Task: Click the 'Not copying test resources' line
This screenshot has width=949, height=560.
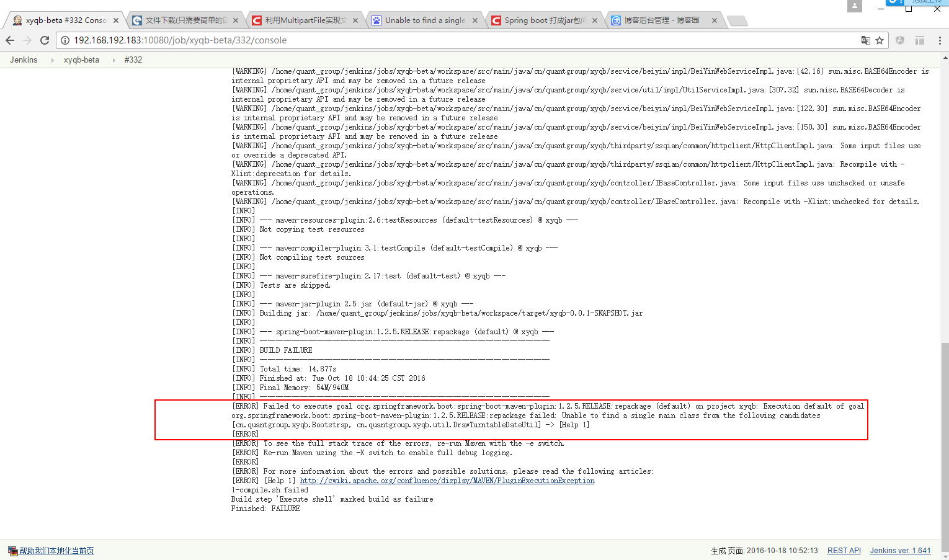Action: pyautogui.click(x=298, y=229)
